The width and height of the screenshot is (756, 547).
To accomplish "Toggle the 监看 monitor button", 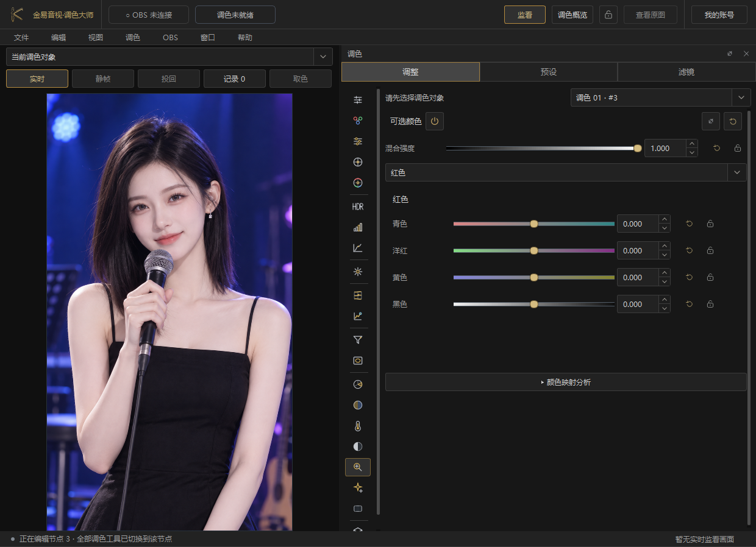I will point(525,15).
